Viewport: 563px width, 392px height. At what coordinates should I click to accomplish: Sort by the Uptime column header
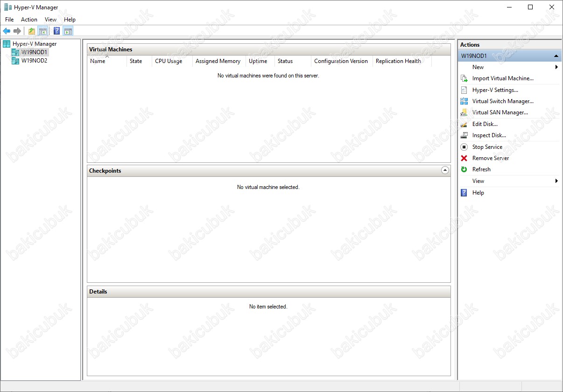click(x=260, y=61)
